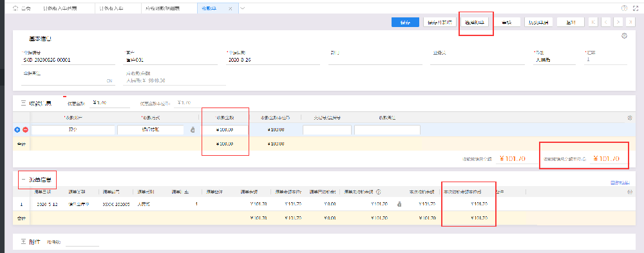Click the button right of the blue Save button
Viewport: 644px width, 253px height.
click(x=439, y=23)
